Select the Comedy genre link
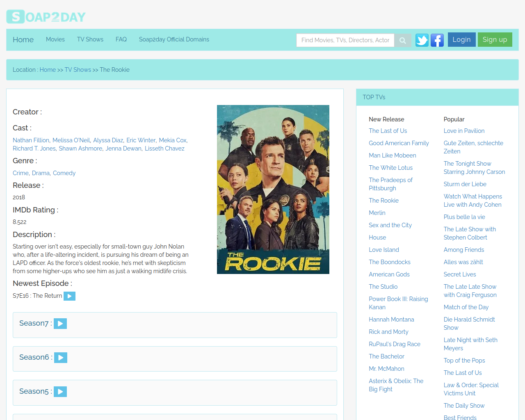This screenshot has width=525, height=420. pyautogui.click(x=64, y=173)
